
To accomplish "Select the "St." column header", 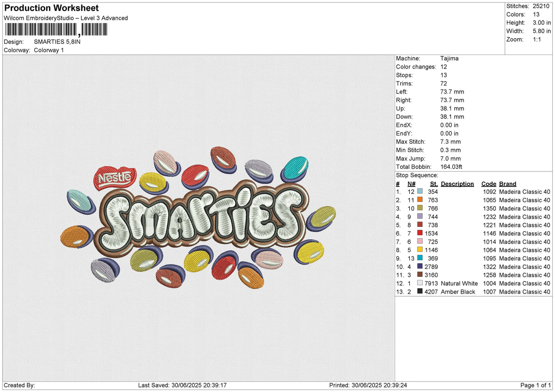I will (x=434, y=184).
